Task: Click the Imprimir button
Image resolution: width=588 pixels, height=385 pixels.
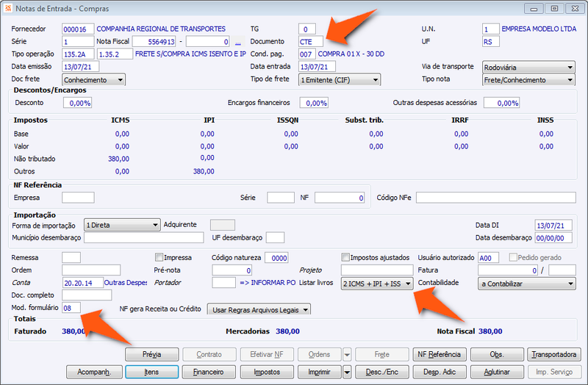Action: pos(320,372)
